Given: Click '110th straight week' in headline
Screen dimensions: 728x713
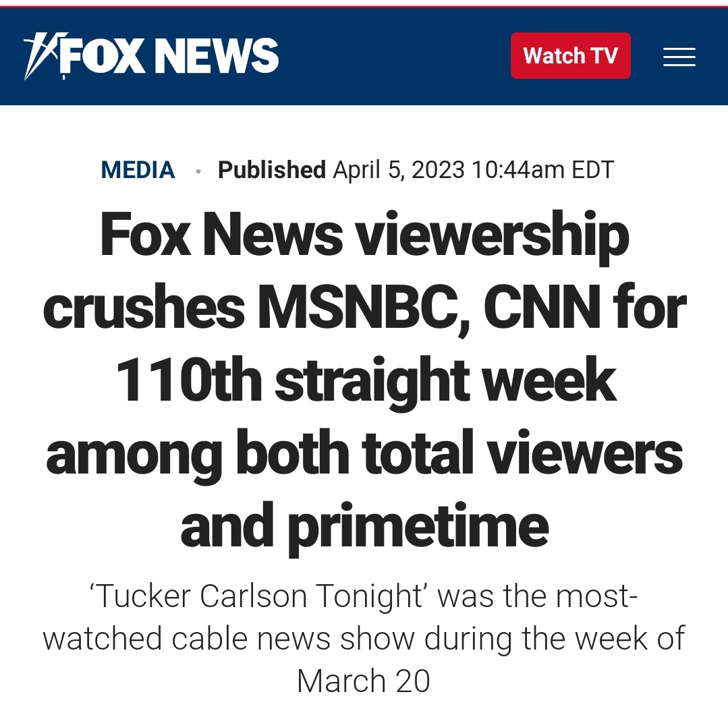Looking at the screenshot, I should click(366, 382).
